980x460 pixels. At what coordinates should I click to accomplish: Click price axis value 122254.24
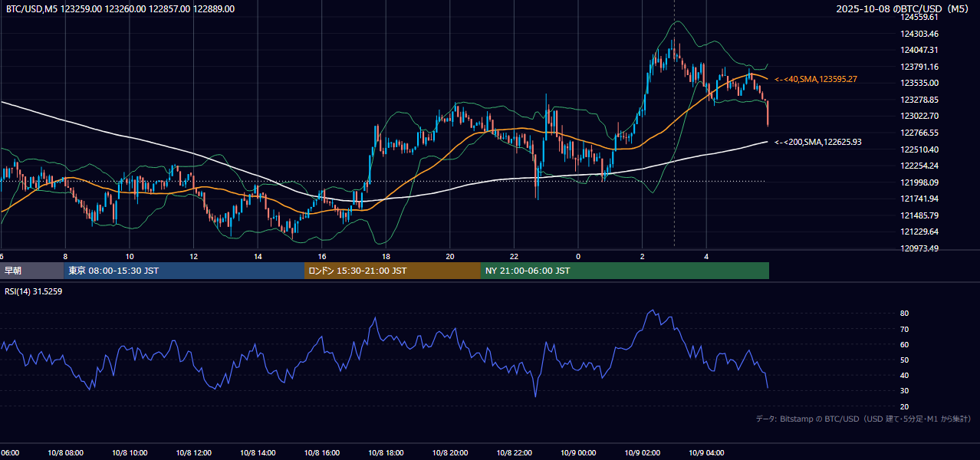point(919,166)
